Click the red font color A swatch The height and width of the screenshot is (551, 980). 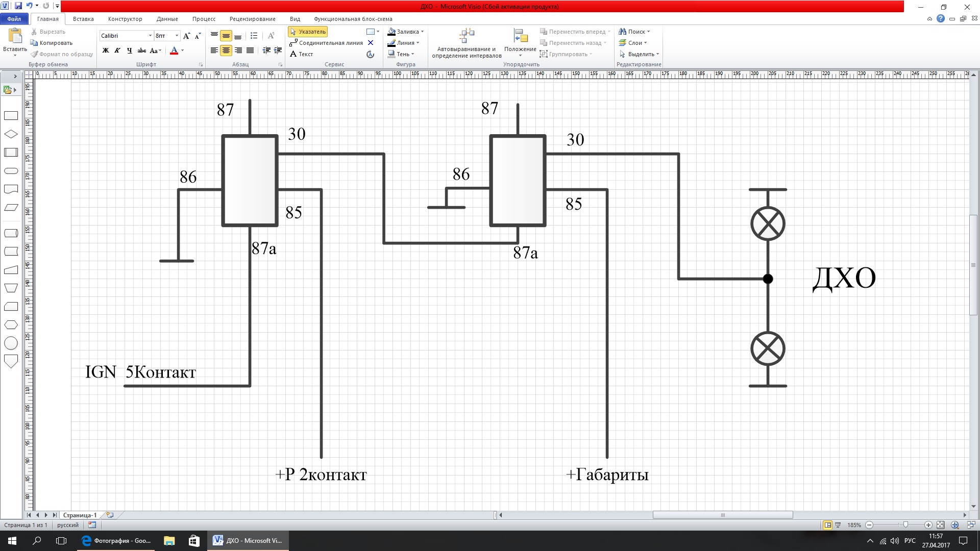point(174,51)
